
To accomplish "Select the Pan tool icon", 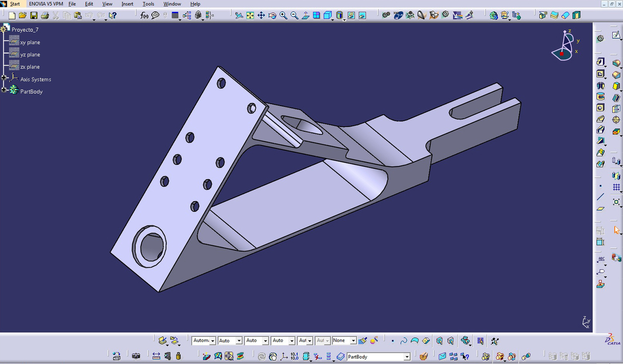I will point(261,16).
